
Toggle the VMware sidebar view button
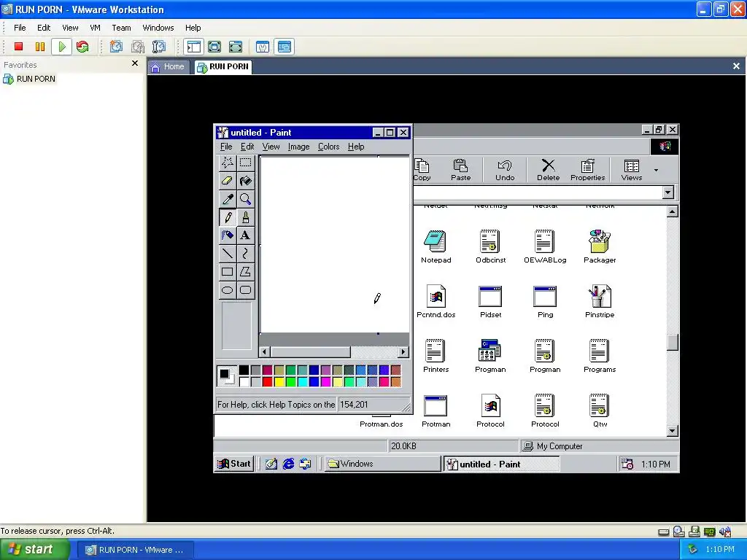[193, 47]
